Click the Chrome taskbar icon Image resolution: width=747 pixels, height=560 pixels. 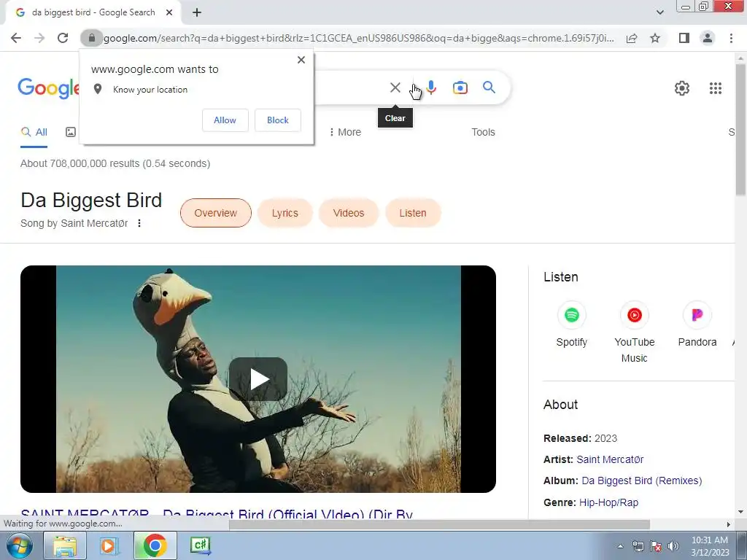(x=155, y=545)
